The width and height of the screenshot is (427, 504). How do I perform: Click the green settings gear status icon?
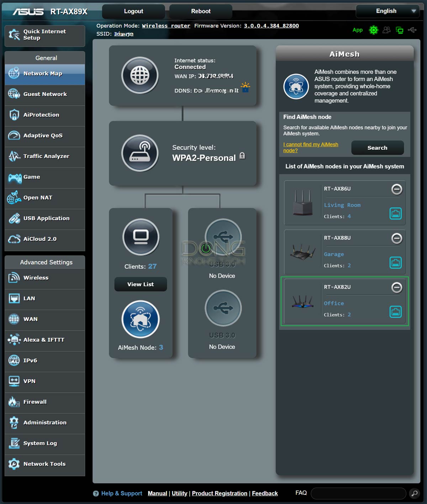(x=373, y=30)
